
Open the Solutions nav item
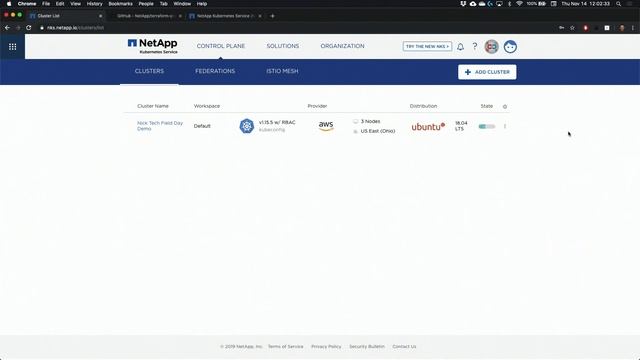(283, 46)
